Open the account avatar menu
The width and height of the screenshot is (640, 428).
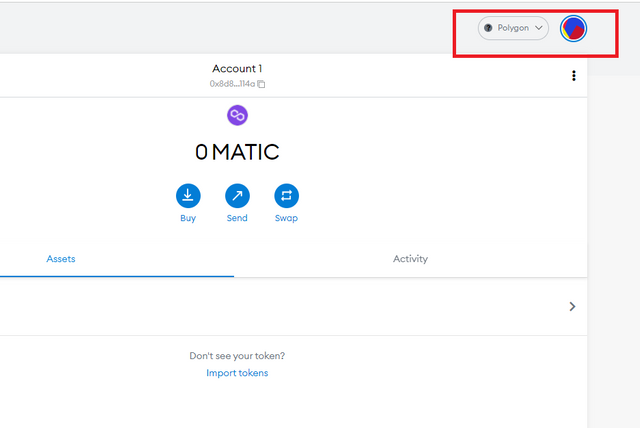573,29
